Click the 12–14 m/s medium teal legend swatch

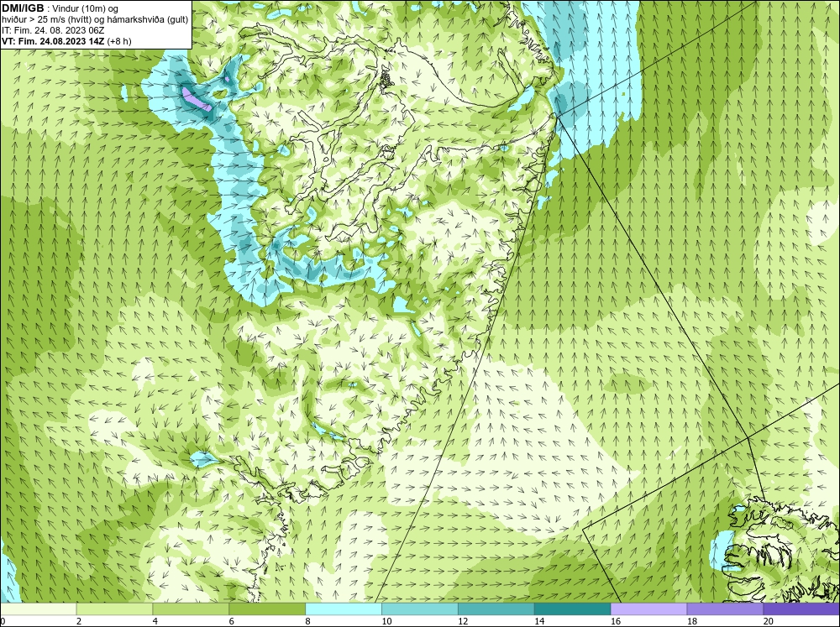tap(496, 609)
